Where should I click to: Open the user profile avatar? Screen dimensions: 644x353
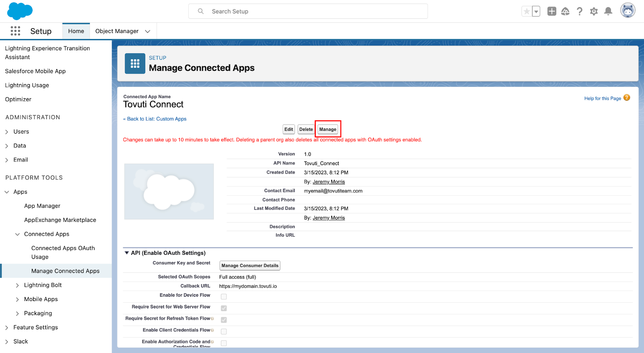[x=627, y=10]
